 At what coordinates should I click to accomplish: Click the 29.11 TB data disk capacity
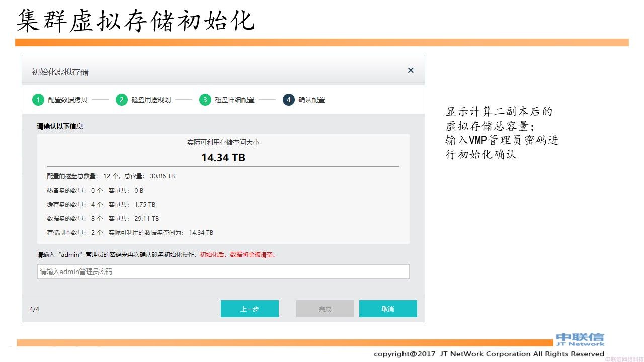click(x=146, y=219)
